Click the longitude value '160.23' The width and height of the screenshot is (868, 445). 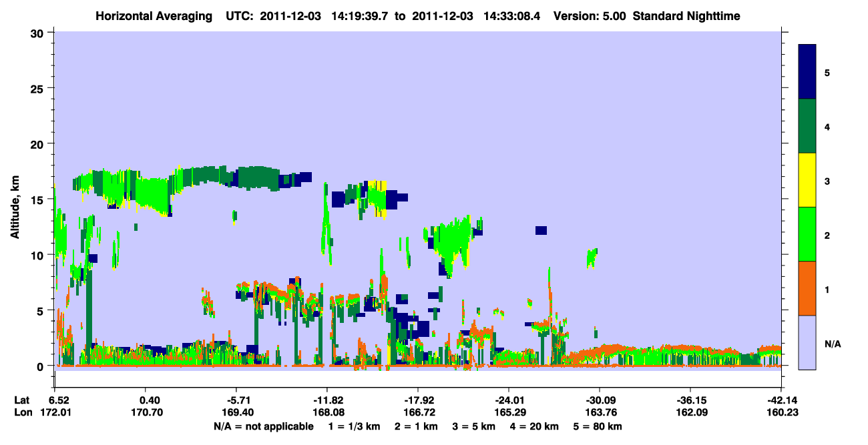pyautogui.click(x=781, y=412)
